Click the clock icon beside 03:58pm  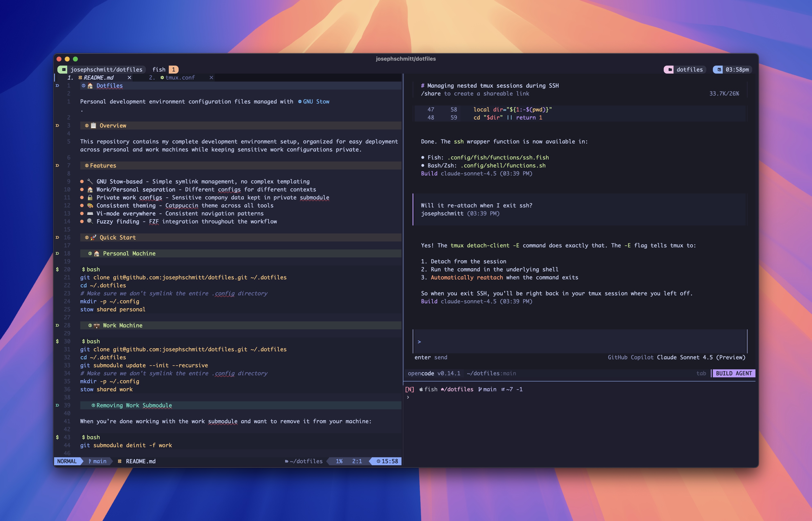719,69
